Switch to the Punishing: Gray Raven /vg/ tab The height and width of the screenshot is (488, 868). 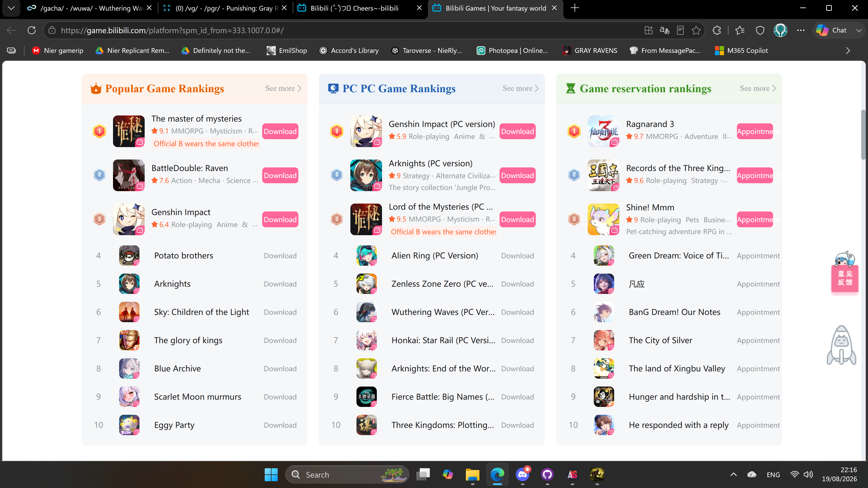point(225,8)
